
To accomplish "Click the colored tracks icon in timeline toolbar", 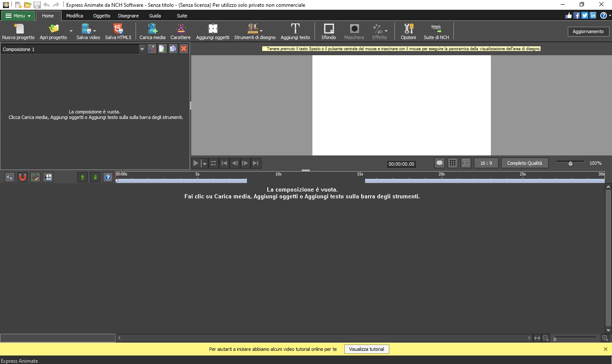I will tap(35, 177).
